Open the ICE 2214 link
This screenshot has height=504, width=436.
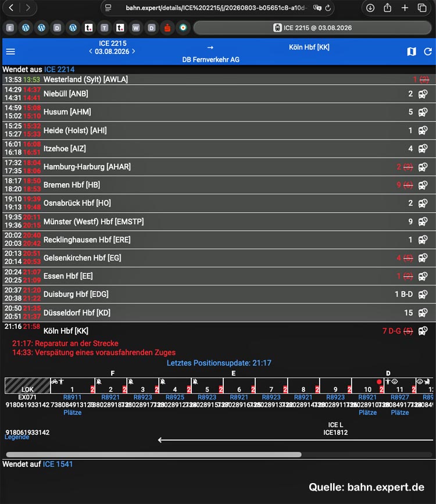click(x=59, y=69)
